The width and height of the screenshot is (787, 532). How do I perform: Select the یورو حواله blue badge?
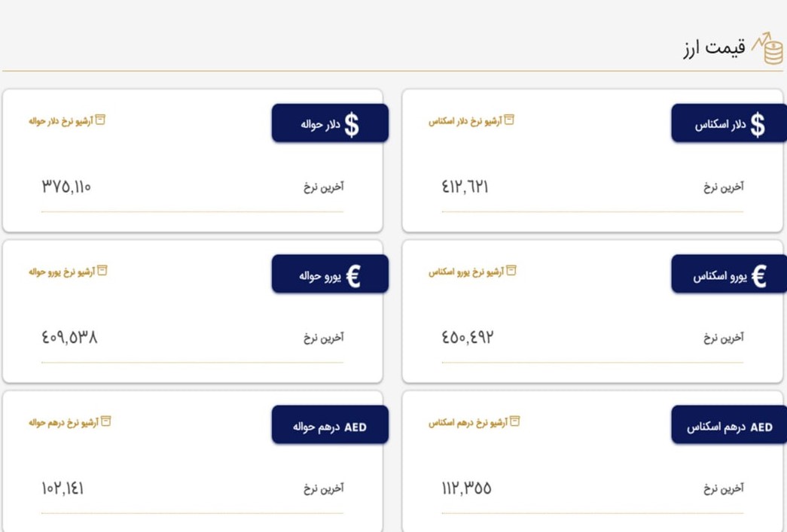pyautogui.click(x=330, y=274)
